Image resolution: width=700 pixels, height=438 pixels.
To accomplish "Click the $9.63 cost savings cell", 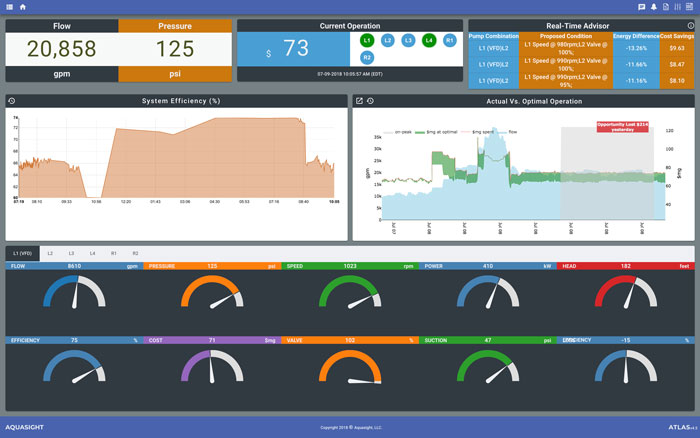I will [677, 48].
